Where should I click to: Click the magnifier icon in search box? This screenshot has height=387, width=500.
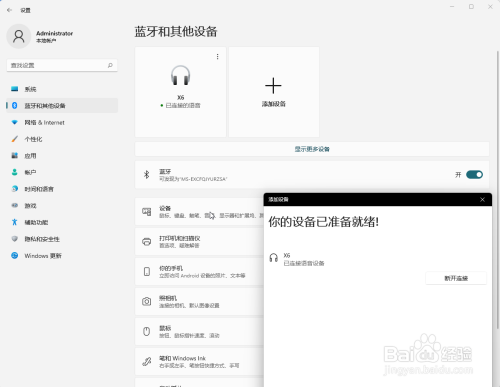(x=110, y=65)
